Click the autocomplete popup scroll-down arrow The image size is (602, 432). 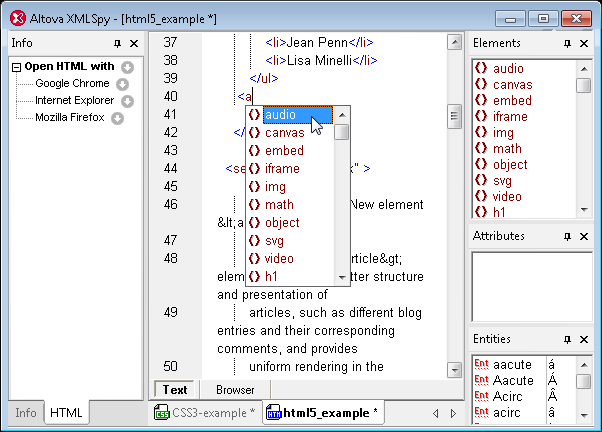point(342,277)
